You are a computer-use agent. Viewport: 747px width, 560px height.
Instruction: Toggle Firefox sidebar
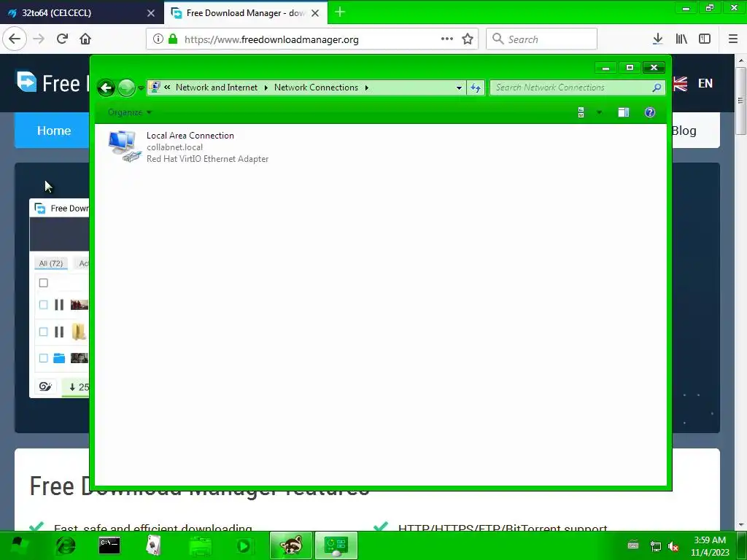coord(705,39)
